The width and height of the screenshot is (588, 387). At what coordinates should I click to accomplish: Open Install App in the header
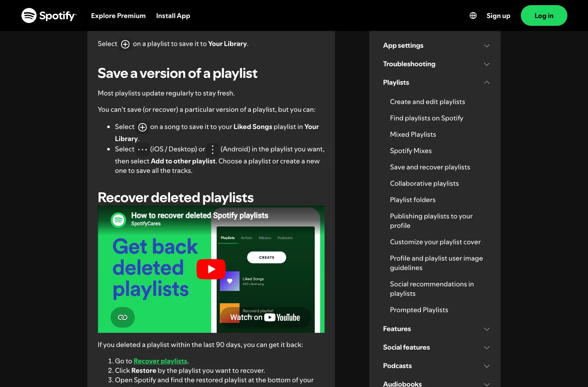pyautogui.click(x=173, y=15)
